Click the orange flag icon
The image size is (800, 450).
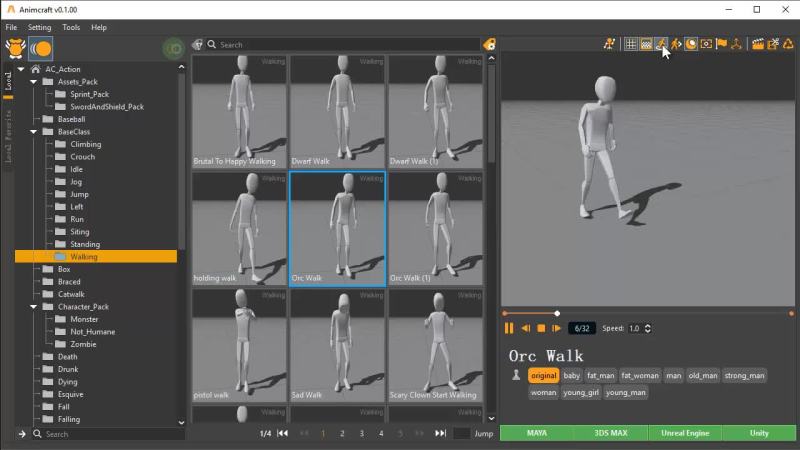[x=721, y=44]
